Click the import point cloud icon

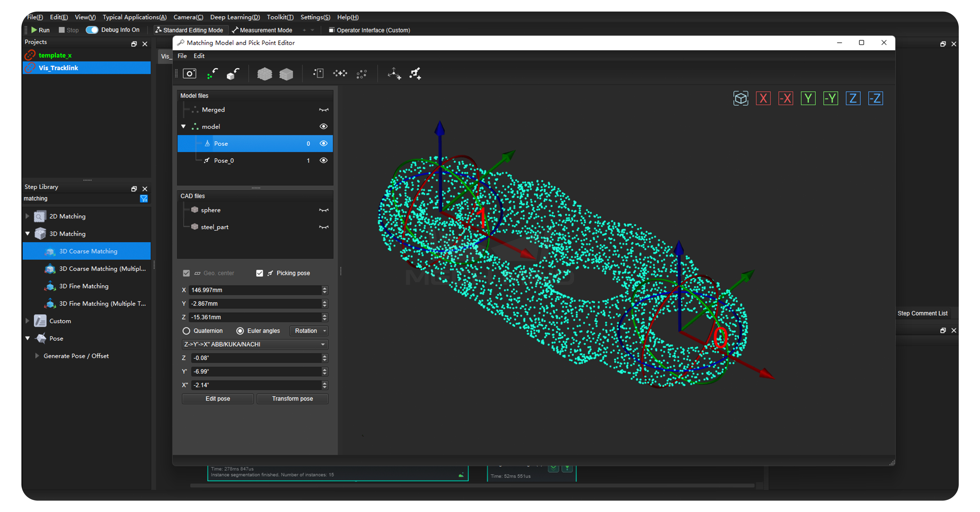pos(212,74)
